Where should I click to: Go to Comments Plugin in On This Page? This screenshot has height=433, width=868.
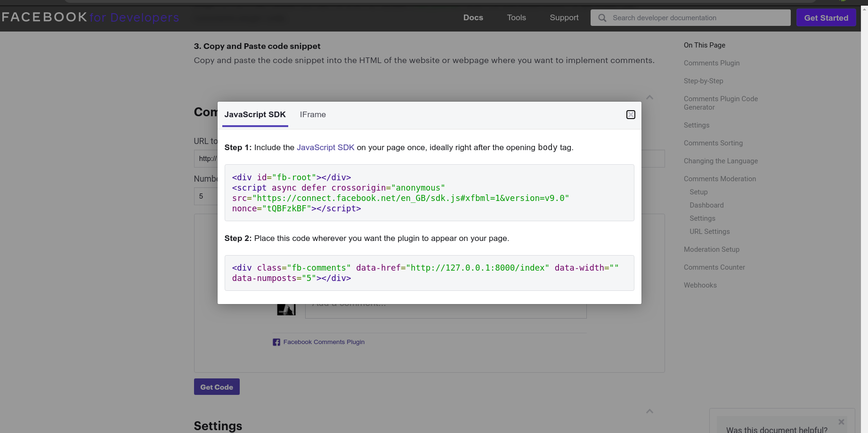tap(712, 63)
